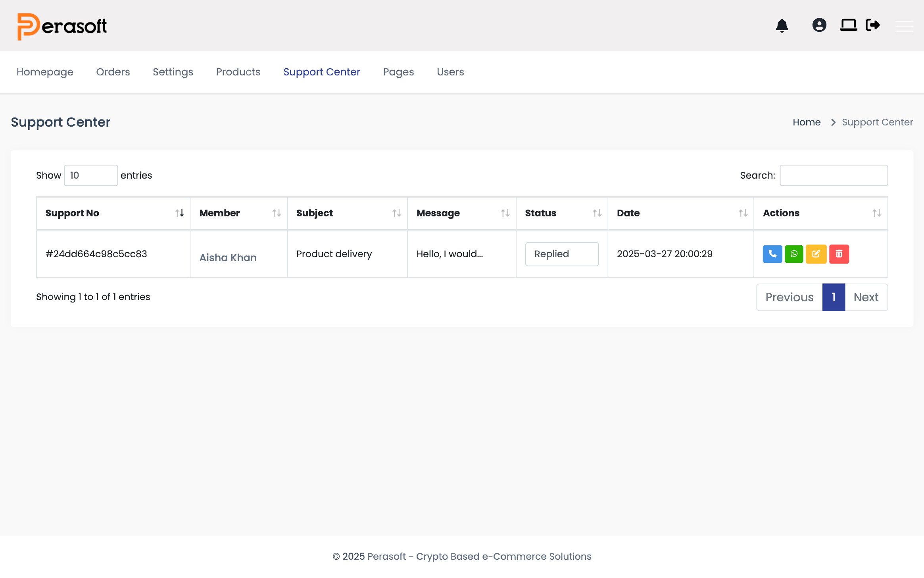
Task: Edit the ticket with the yellow pencil button
Action: 816,254
